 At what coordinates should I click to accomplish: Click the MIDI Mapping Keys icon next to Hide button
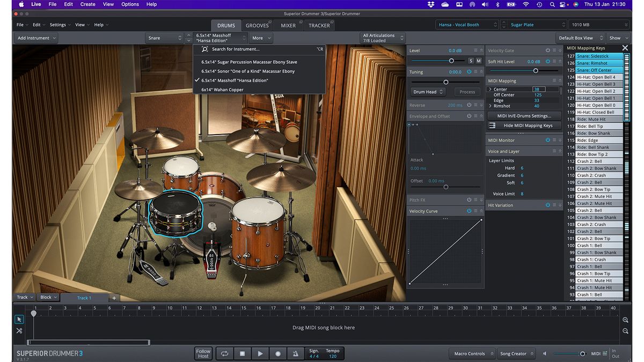pos(492,126)
